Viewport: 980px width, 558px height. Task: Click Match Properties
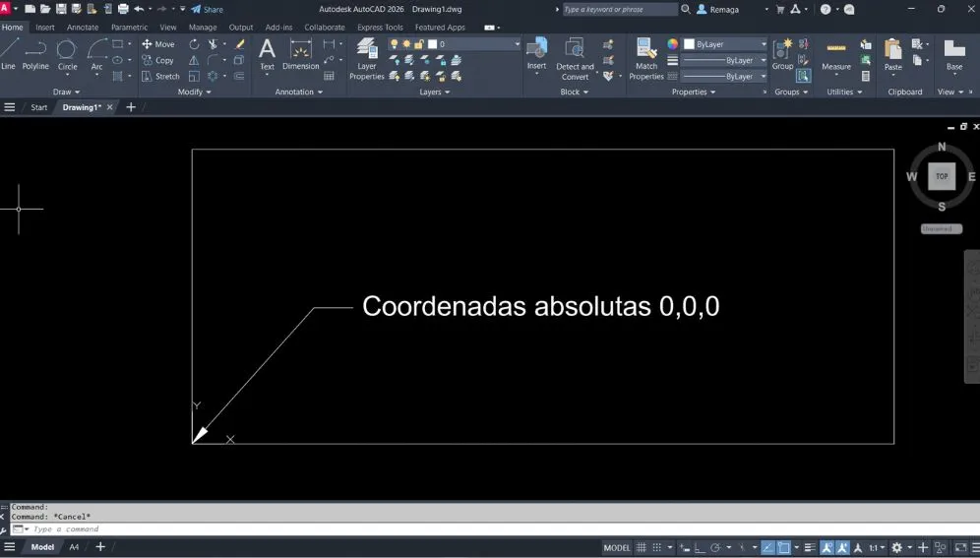pos(646,59)
